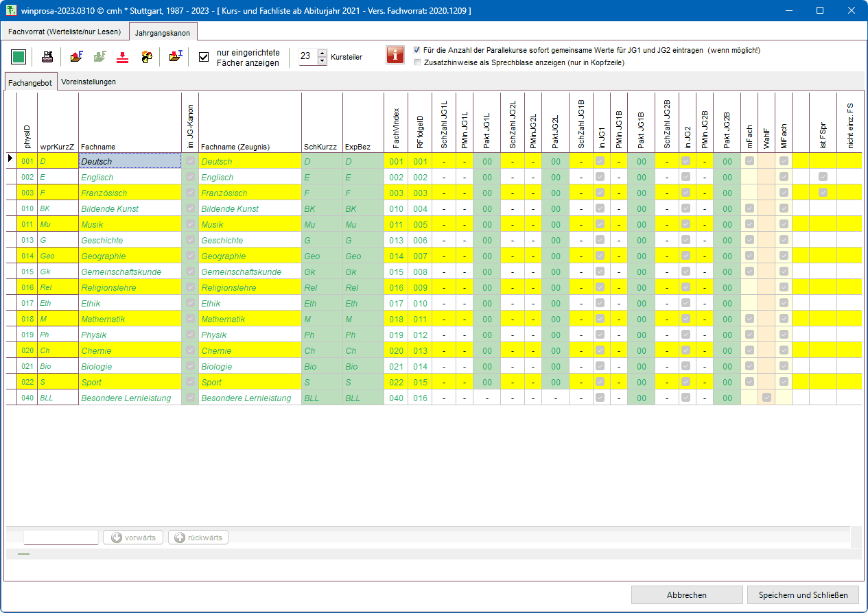The height and width of the screenshot is (613, 868).
Task: Decrease Kursteiler value with down arrow
Action: [x=322, y=61]
